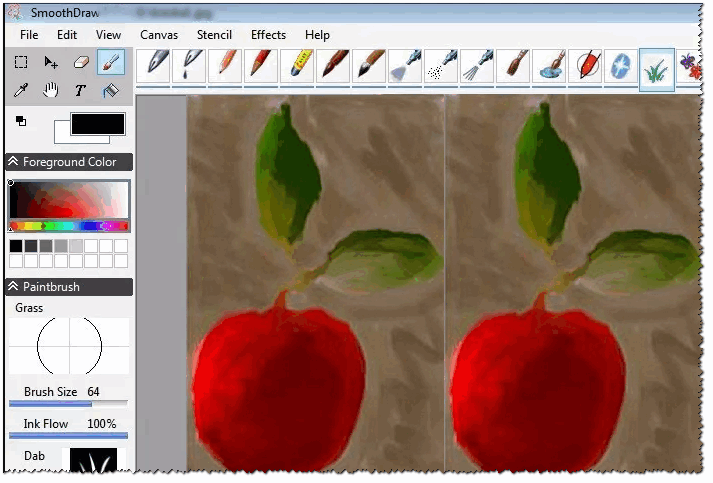Select the flowers brush

tap(689, 66)
